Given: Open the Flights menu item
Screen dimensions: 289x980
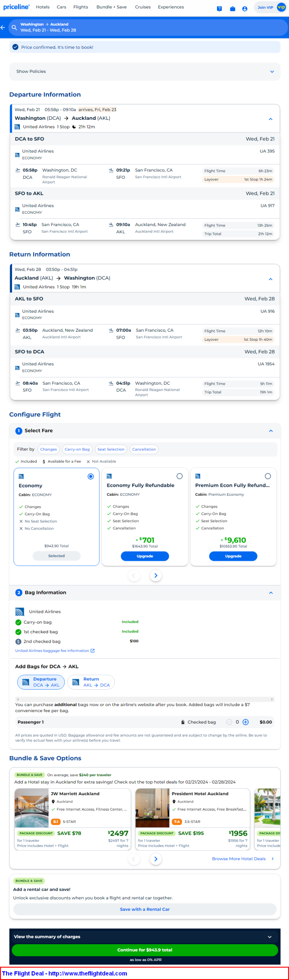Looking at the screenshot, I should [81, 7].
